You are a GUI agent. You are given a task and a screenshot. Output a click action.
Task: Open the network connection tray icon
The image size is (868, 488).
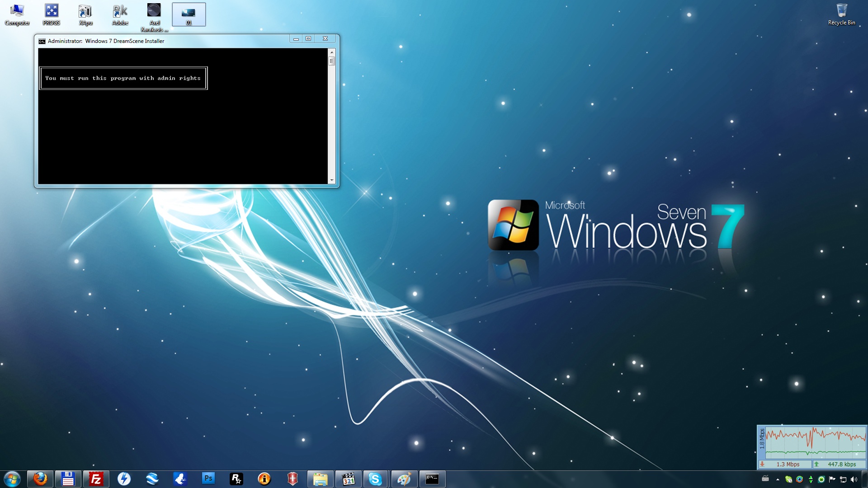click(843, 479)
